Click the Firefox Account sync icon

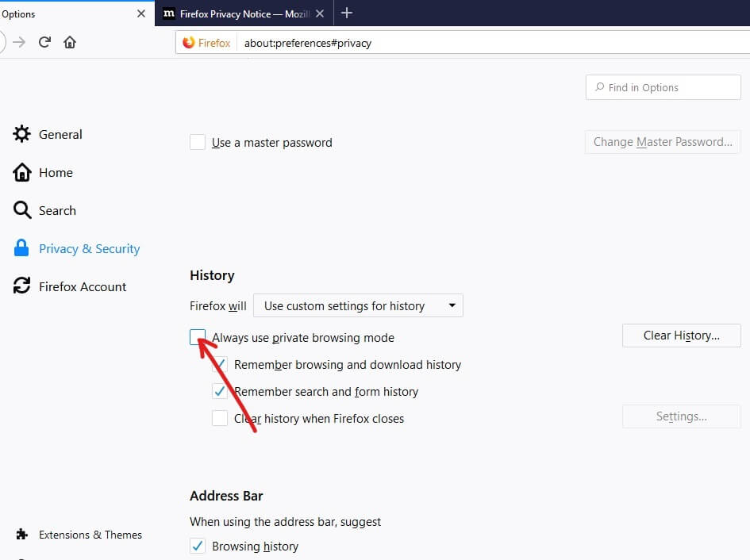coord(21,286)
